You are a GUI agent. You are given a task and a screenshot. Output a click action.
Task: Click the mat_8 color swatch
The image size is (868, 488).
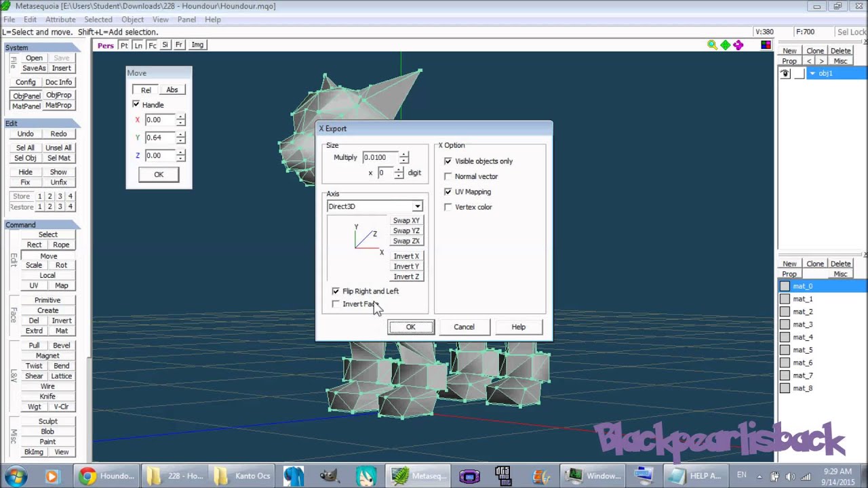click(785, 388)
